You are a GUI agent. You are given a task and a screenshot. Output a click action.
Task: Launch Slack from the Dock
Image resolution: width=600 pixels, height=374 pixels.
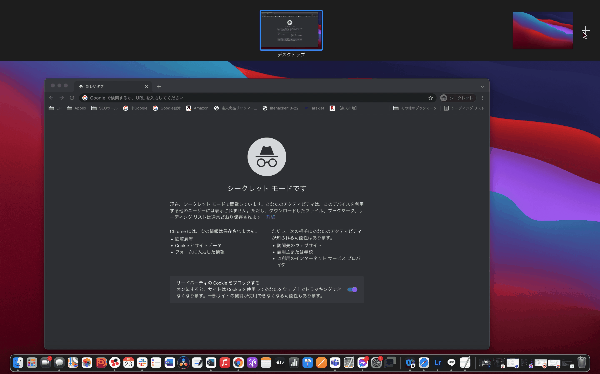(142, 362)
